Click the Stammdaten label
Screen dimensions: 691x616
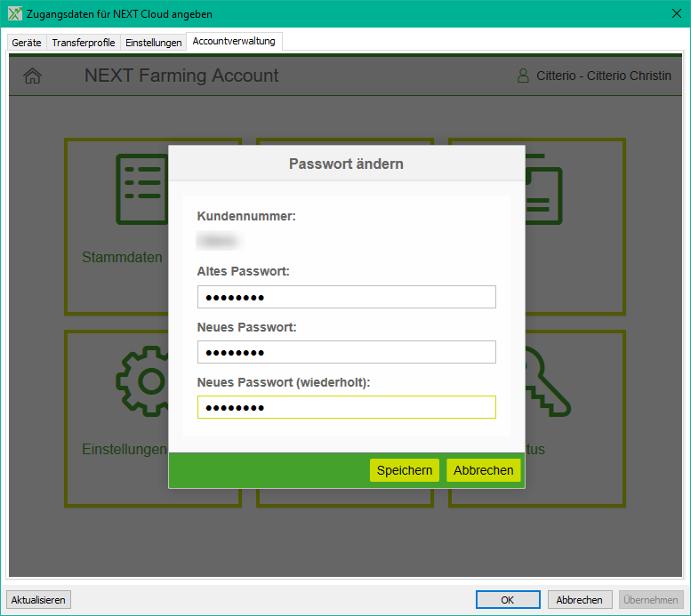[122, 257]
